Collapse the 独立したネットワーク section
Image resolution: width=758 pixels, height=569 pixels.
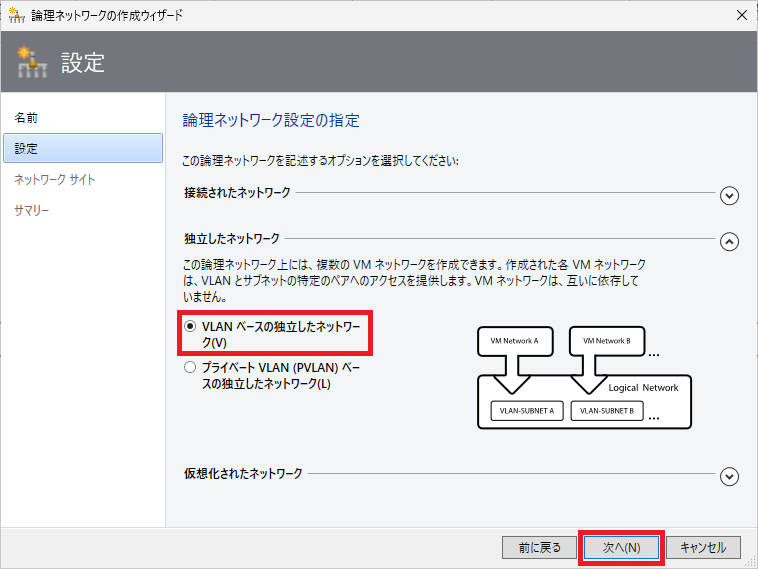click(x=729, y=241)
